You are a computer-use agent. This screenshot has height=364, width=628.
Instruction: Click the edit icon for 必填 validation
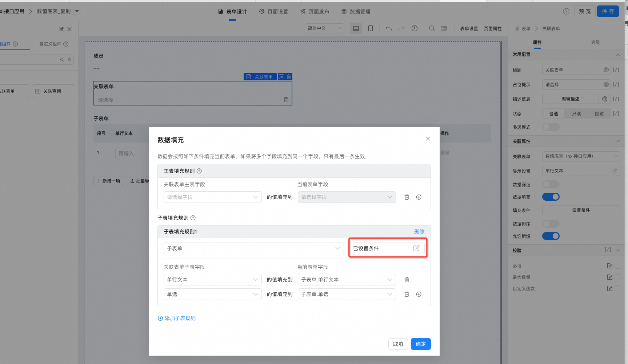click(610, 266)
